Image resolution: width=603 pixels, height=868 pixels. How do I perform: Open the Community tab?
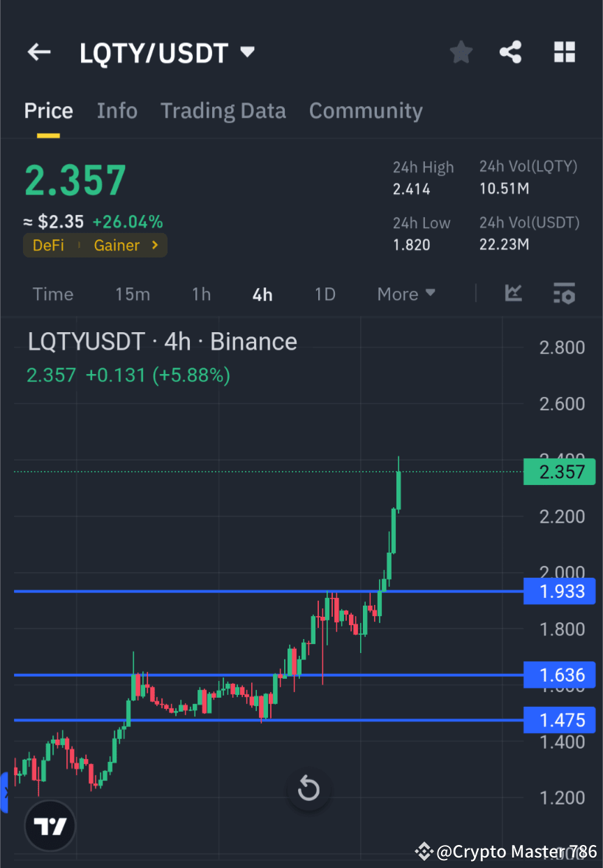pos(366,110)
